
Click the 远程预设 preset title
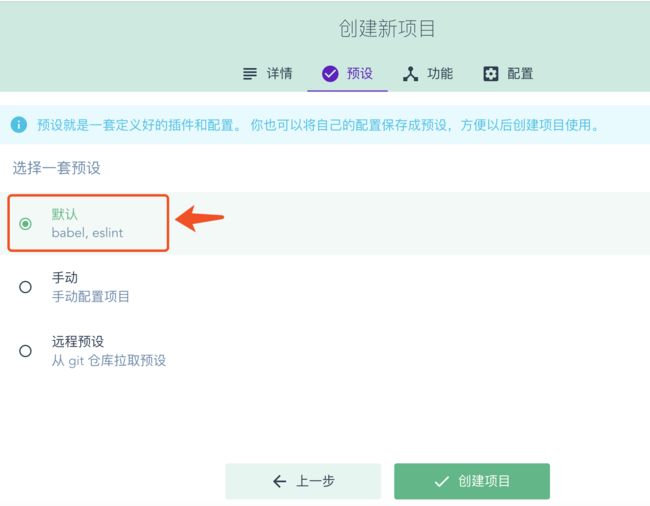[78, 341]
